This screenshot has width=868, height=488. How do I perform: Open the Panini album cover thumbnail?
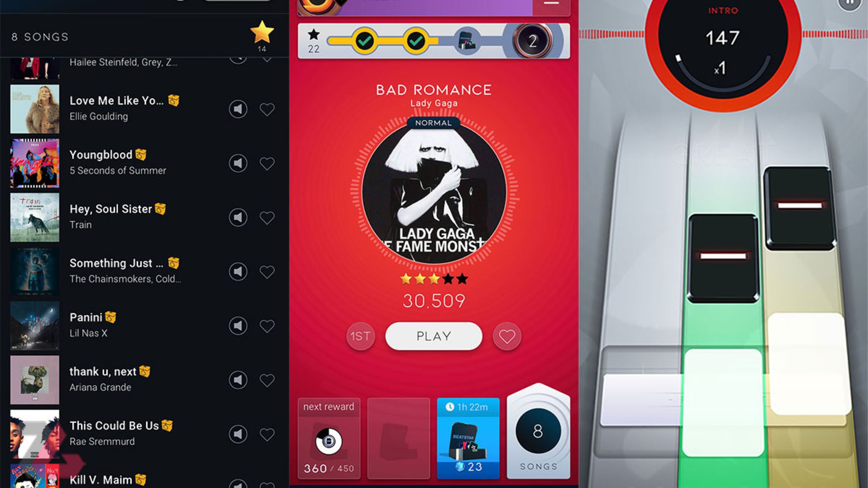[35, 326]
